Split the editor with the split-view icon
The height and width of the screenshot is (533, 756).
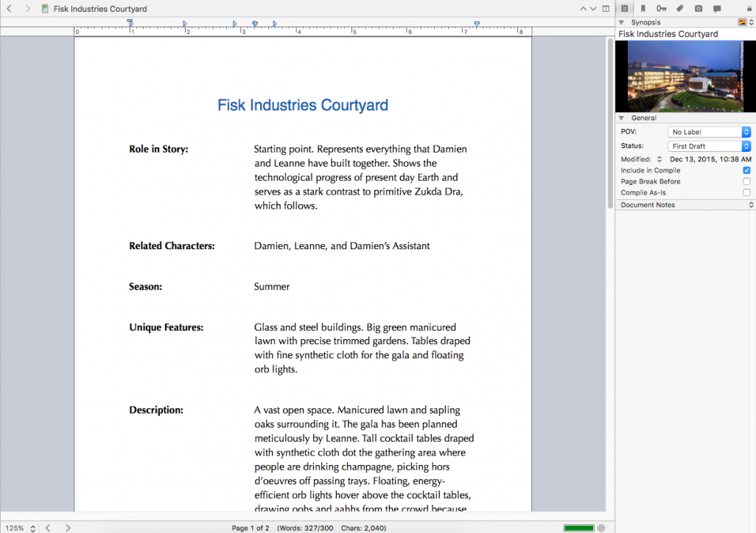point(606,9)
